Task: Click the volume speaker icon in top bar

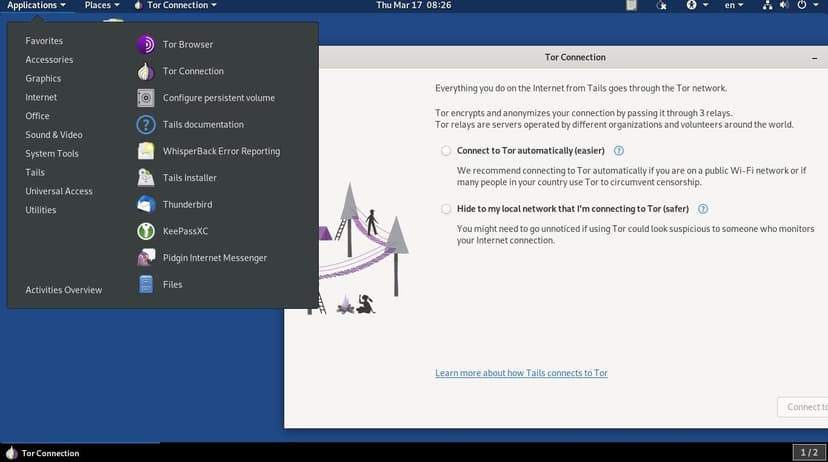Action: click(x=784, y=5)
